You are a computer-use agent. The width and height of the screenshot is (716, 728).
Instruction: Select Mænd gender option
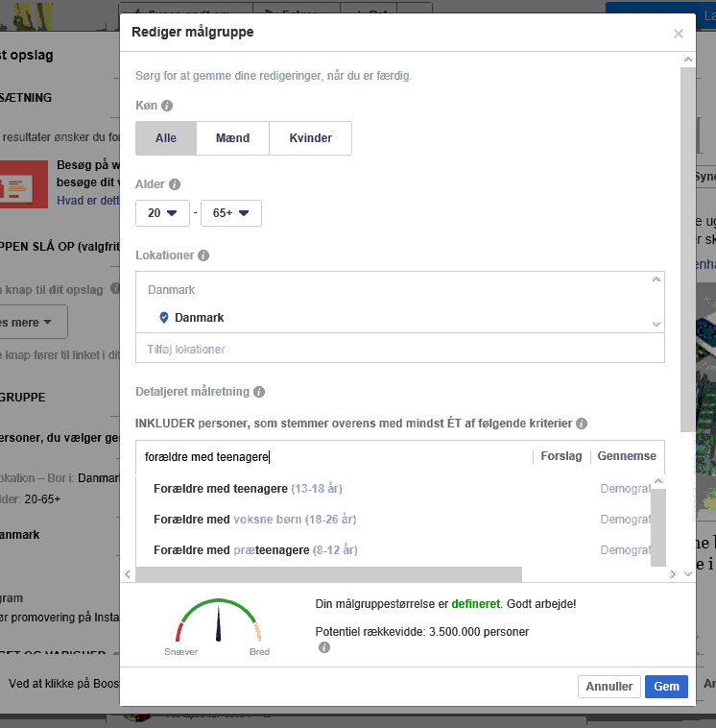232,138
